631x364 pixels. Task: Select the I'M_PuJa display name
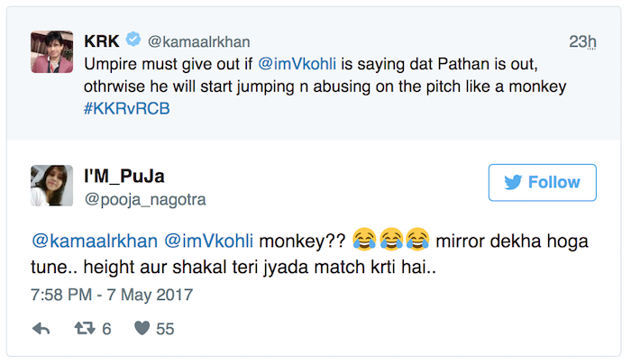coord(125,176)
